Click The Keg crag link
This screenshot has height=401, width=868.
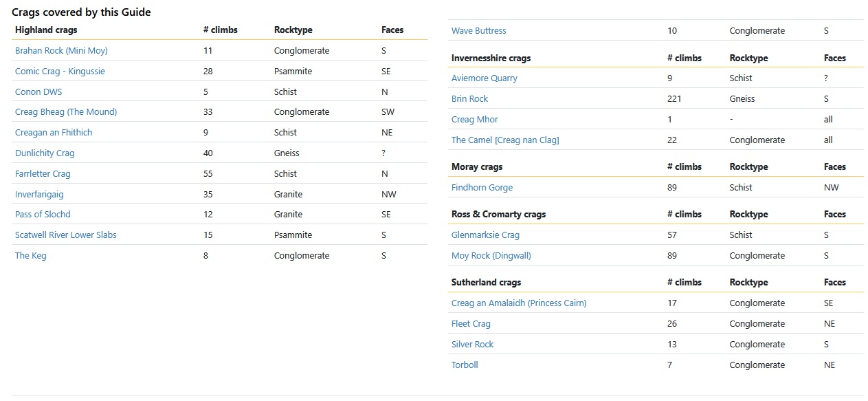click(31, 256)
